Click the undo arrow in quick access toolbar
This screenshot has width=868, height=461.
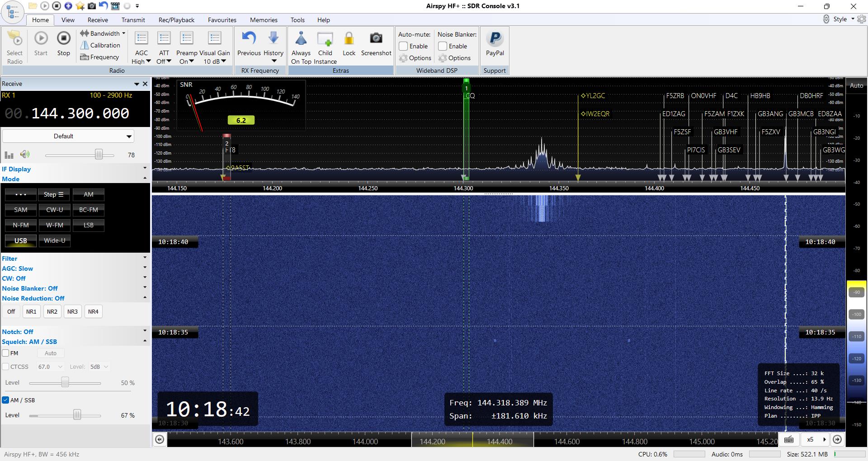(x=104, y=6)
